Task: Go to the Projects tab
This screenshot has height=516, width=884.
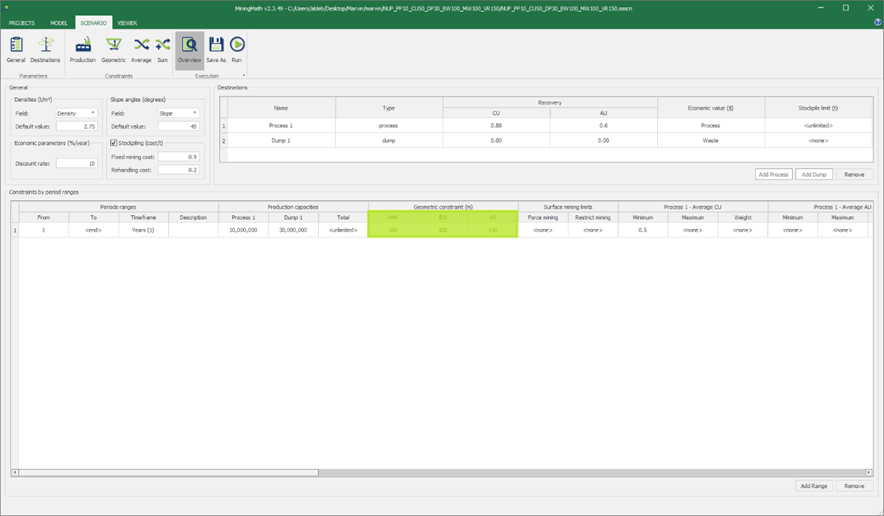Action: (22, 22)
